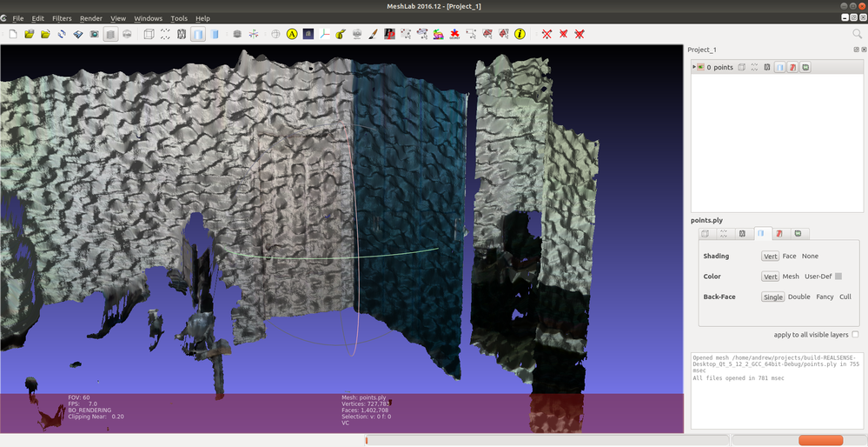Set Shading to Face
Image resolution: width=868 pixels, height=447 pixels.
(x=789, y=257)
